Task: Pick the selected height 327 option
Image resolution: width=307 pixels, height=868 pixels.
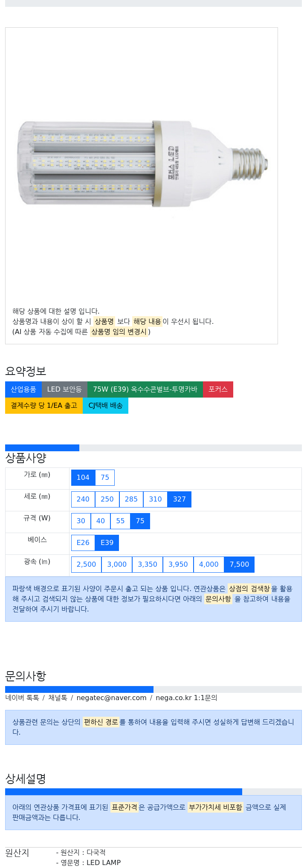Action: [180, 499]
